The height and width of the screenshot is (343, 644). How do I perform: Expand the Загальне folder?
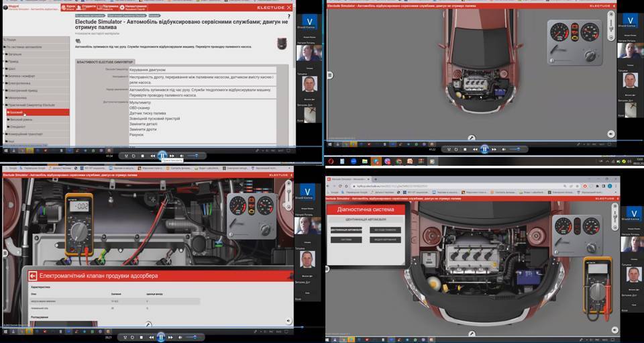pos(36,54)
